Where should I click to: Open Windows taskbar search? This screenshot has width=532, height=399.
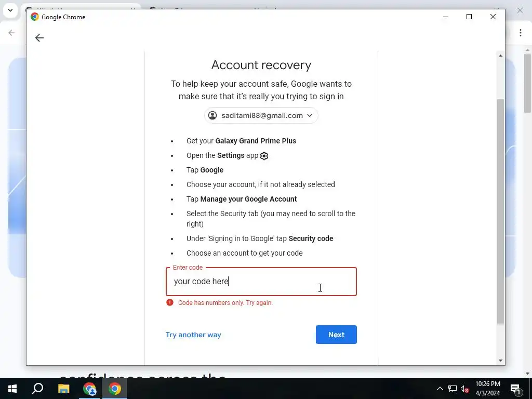[x=37, y=389]
